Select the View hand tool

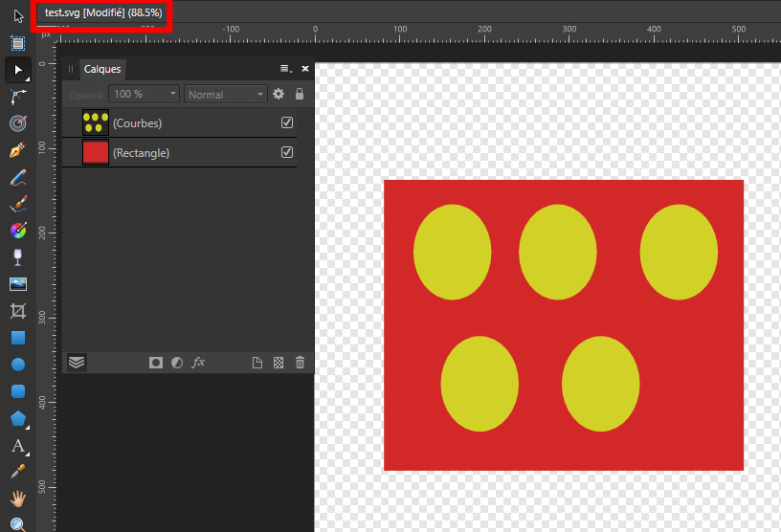pyautogui.click(x=18, y=499)
